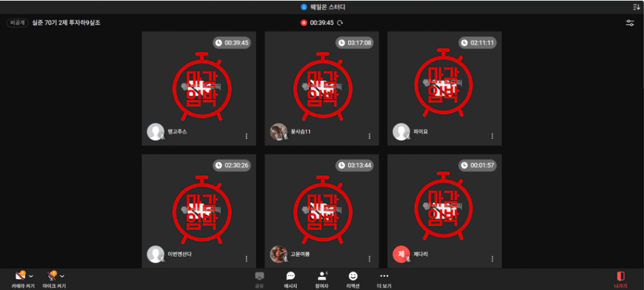Click the 웨일온 blue logo icon in title bar
This screenshot has width=644, height=290.
304,7
